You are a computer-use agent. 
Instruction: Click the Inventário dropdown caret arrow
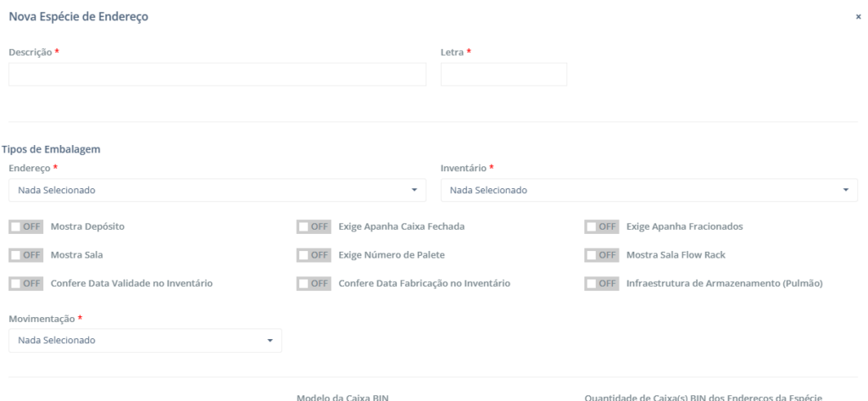(x=846, y=190)
